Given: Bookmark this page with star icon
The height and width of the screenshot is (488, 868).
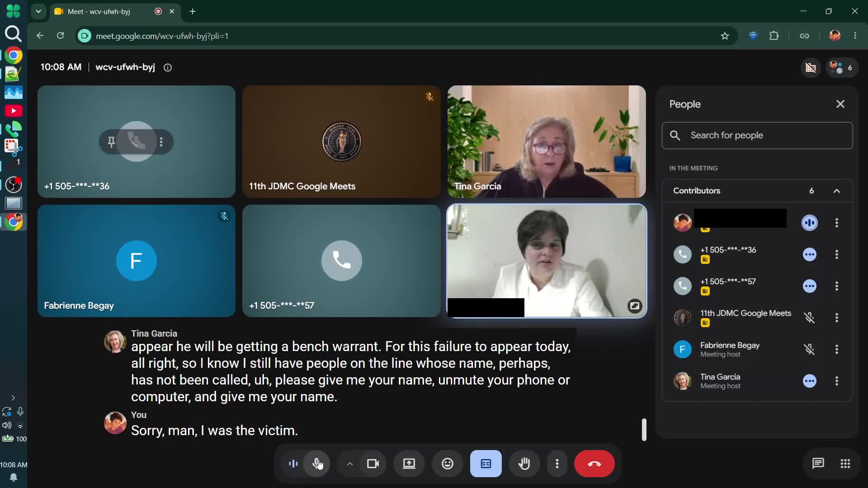Looking at the screenshot, I should (x=725, y=36).
